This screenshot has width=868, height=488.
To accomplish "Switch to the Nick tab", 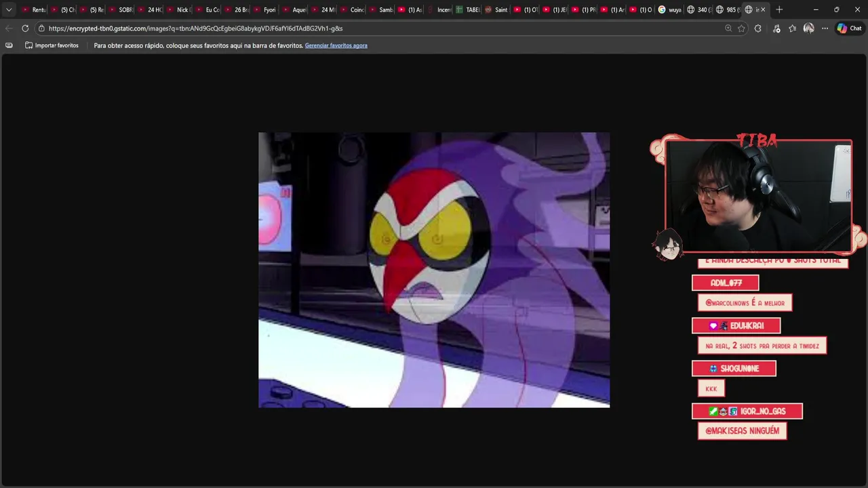I will 179,9.
